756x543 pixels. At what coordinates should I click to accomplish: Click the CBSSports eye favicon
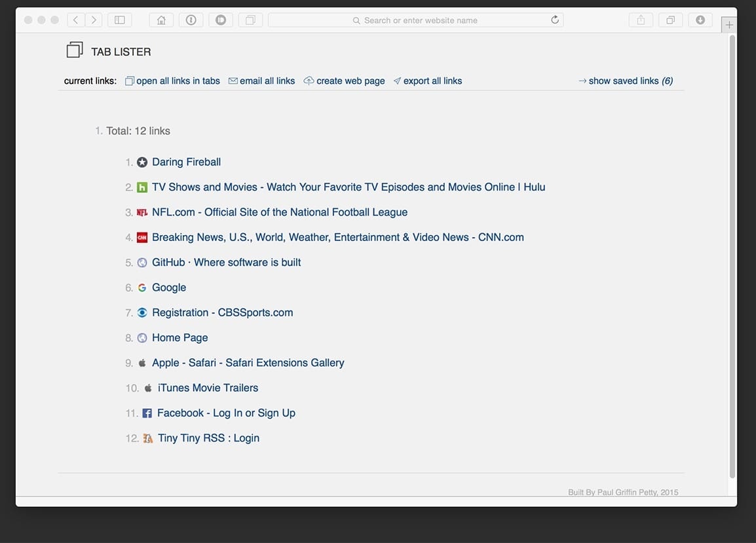pos(142,312)
